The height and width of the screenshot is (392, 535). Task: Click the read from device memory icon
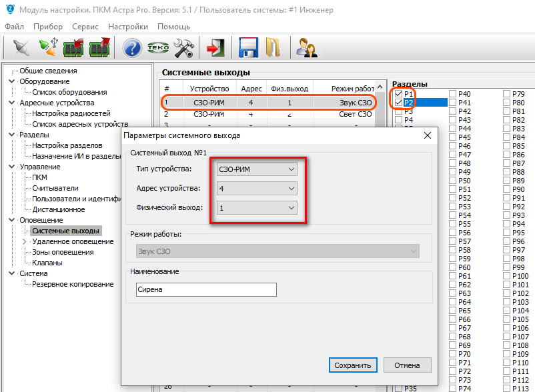coord(73,48)
